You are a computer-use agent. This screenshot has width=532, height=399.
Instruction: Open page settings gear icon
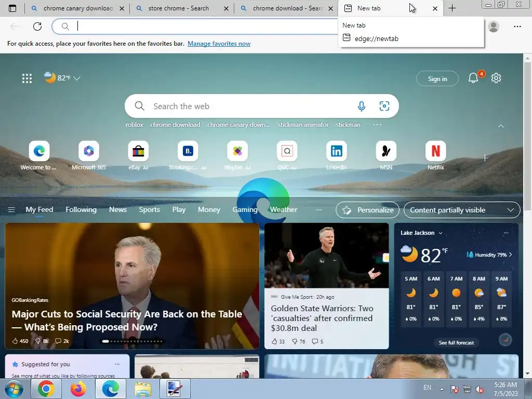[x=496, y=78]
